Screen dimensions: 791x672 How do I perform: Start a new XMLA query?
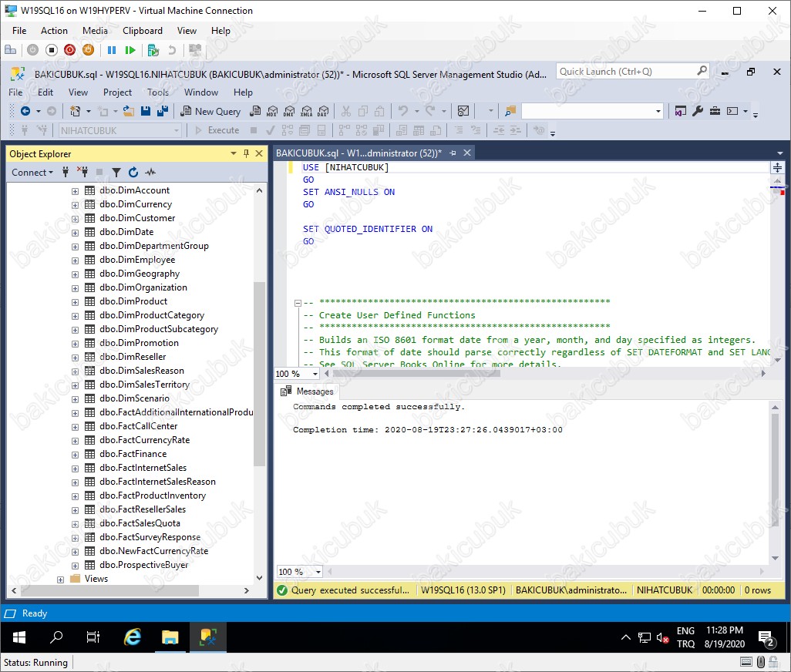click(x=306, y=111)
